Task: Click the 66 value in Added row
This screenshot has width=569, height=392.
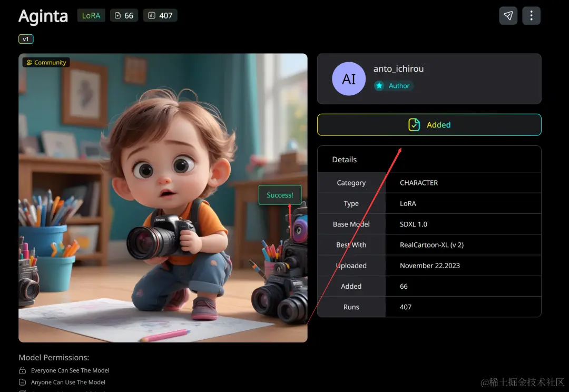Action: (x=404, y=287)
